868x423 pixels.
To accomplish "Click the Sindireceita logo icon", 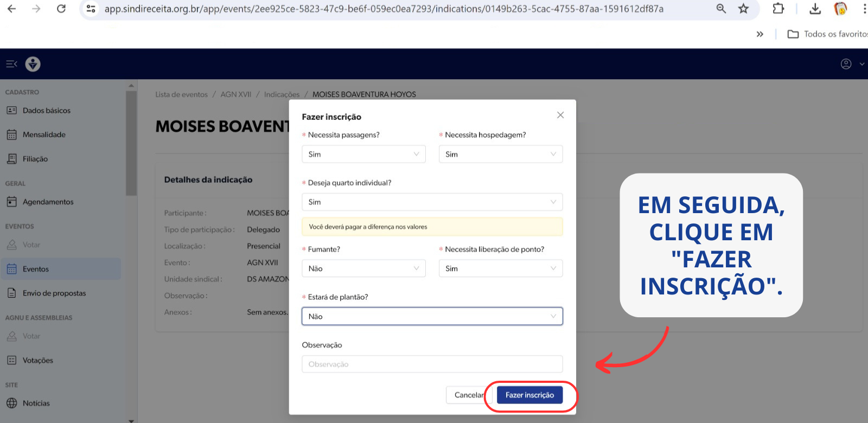I will point(33,64).
